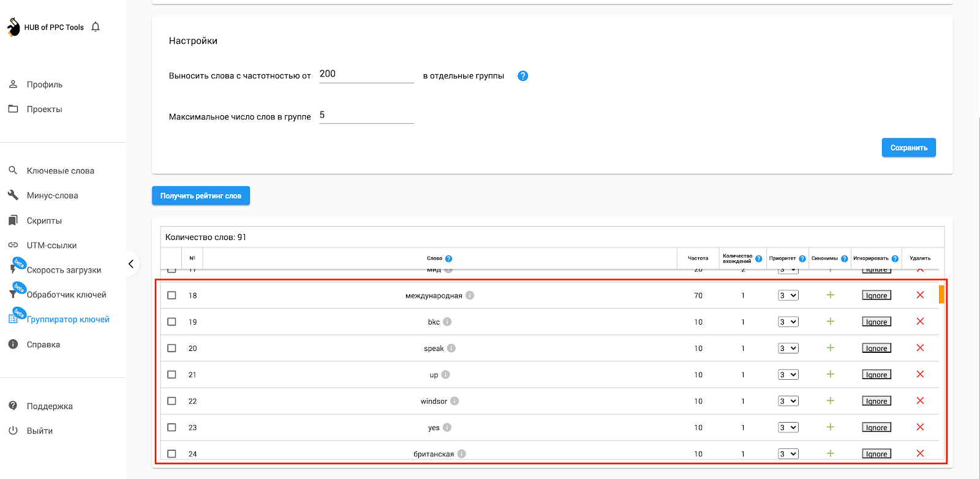This screenshot has height=479, width=980.
Task: Open info icon next to "windsor"
Action: pos(454,401)
